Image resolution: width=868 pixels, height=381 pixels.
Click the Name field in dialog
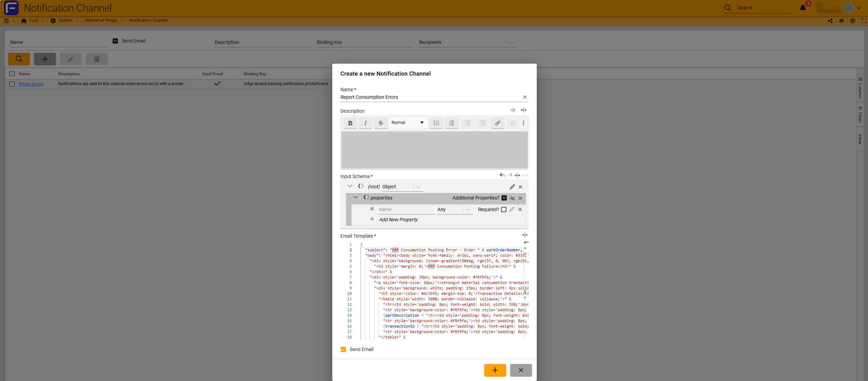pos(429,97)
